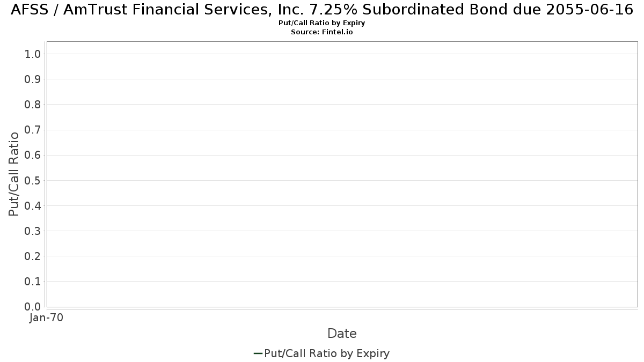Click the 0.5 y-axis tick label
Viewport: 644px width, 362px height.
click(33, 180)
